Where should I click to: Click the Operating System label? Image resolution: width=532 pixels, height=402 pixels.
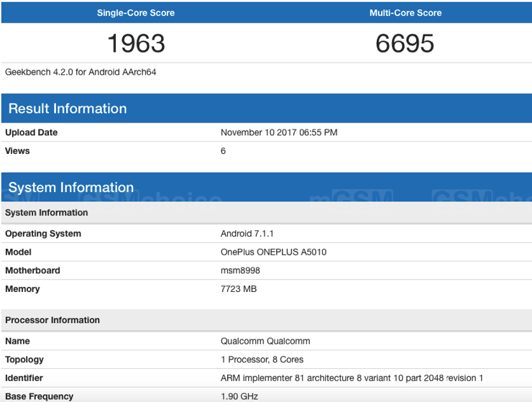[x=43, y=234]
